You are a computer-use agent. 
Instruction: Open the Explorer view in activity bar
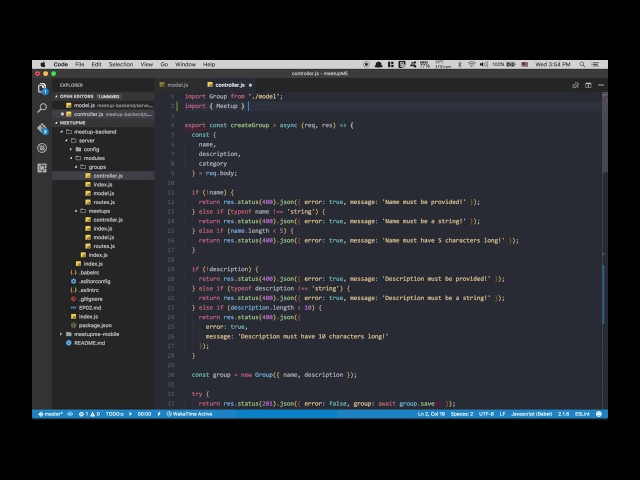42,88
